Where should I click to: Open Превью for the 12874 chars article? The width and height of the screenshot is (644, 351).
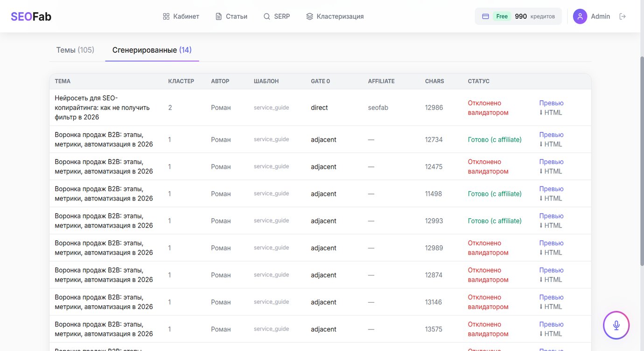click(x=552, y=270)
